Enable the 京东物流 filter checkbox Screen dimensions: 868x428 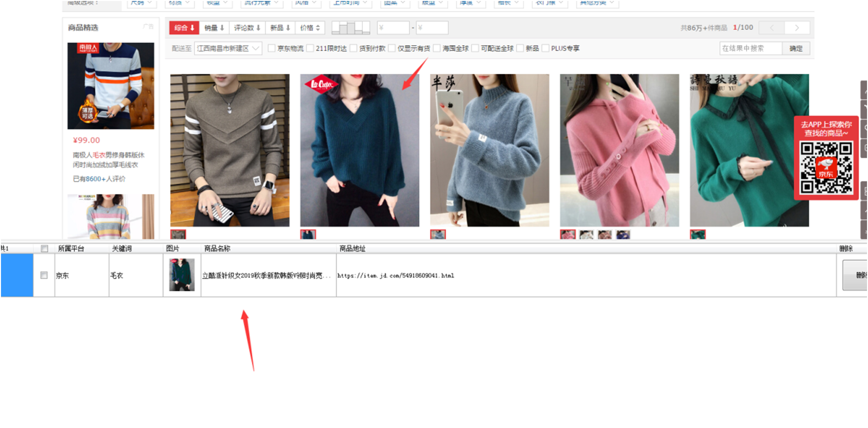[x=272, y=48]
